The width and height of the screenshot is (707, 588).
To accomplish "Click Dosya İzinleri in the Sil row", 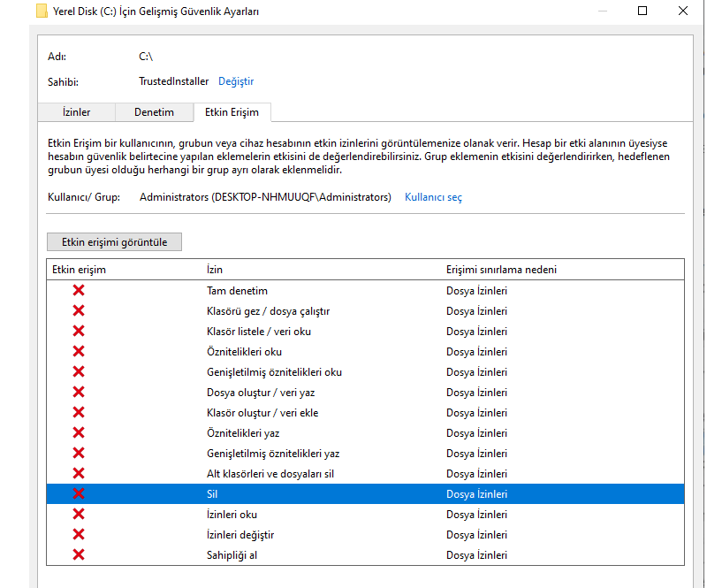I will click(476, 493).
